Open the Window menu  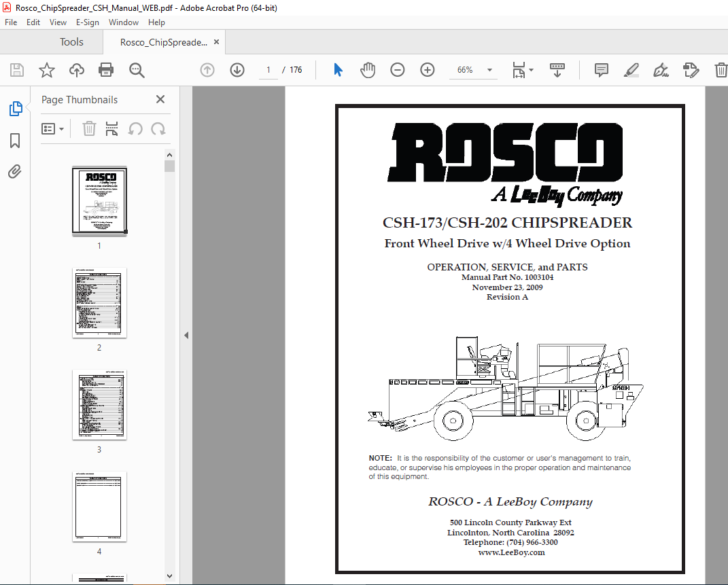(124, 22)
